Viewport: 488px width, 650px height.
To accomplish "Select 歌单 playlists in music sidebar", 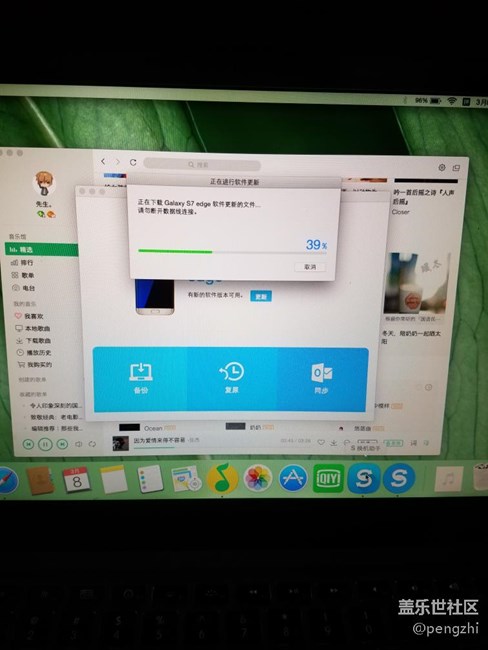I will pos(23,275).
